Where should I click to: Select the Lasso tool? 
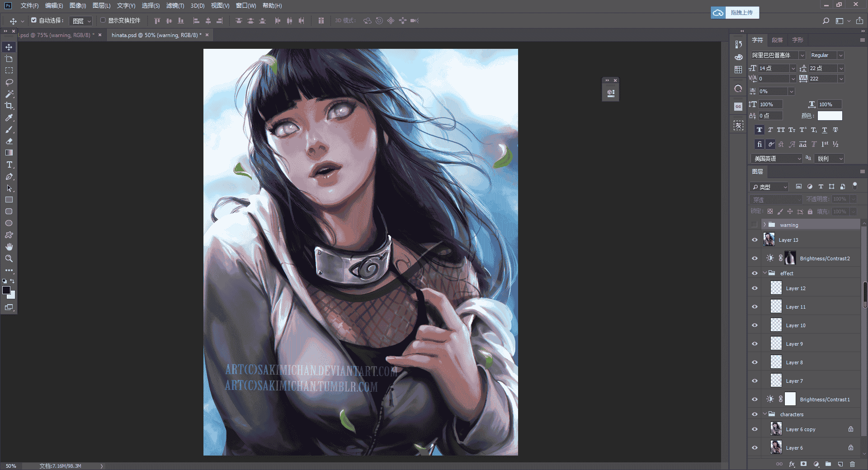click(x=9, y=82)
